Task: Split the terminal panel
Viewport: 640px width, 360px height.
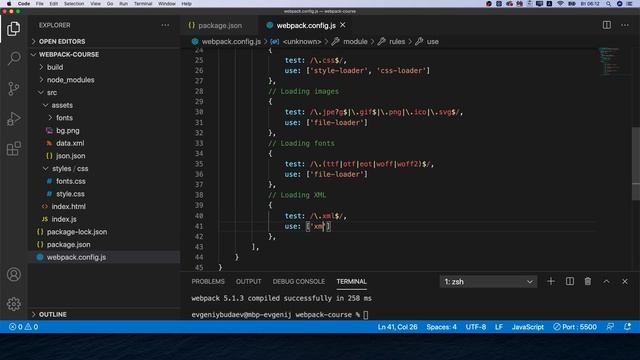Action: click(570, 281)
